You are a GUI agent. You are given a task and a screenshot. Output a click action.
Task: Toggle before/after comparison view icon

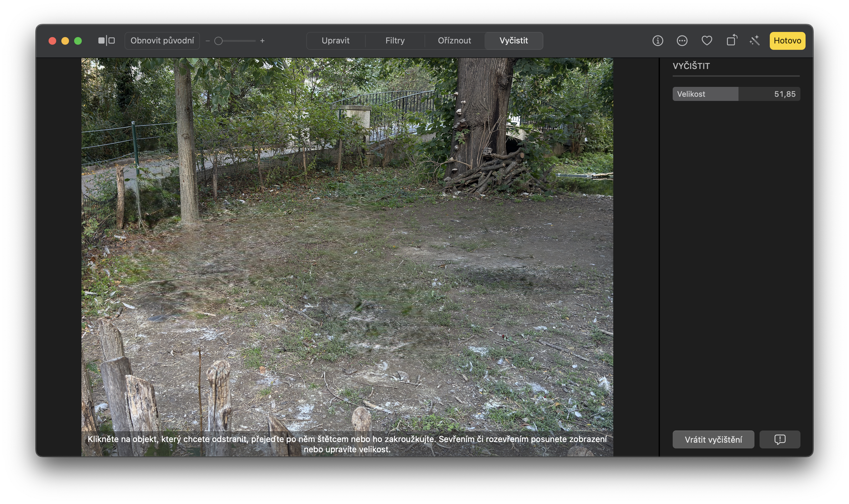106,41
